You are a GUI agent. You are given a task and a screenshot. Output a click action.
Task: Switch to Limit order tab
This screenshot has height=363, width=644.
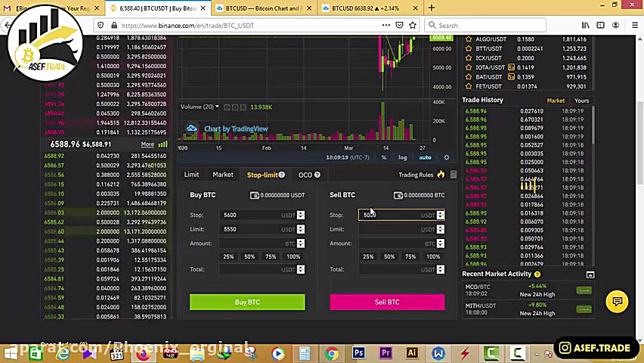click(x=191, y=175)
